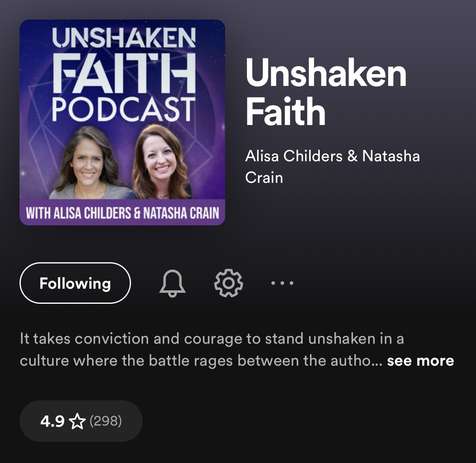This screenshot has height=463, width=476.
Task: Select the Unshaken Faith show title
Action: pos(326,92)
